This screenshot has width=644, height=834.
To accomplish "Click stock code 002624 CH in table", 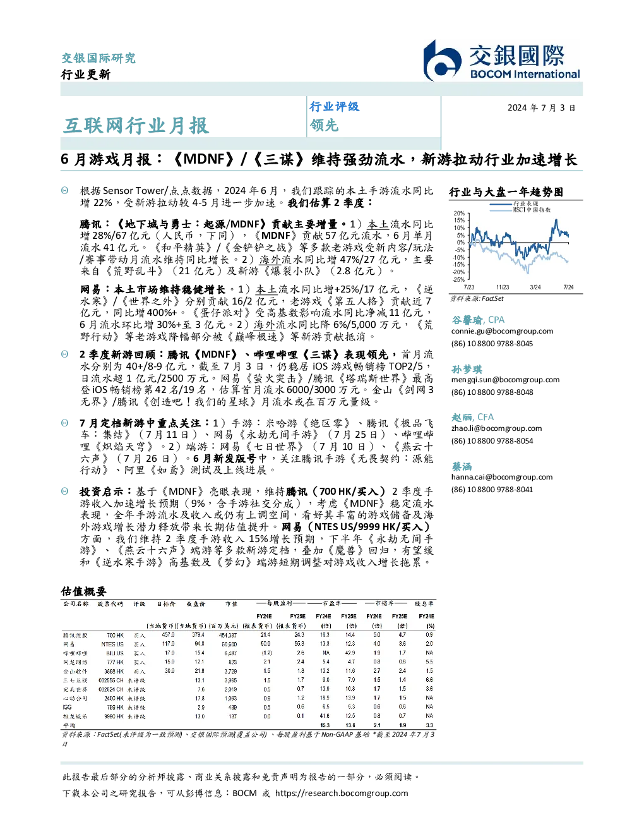I will (111, 689).
